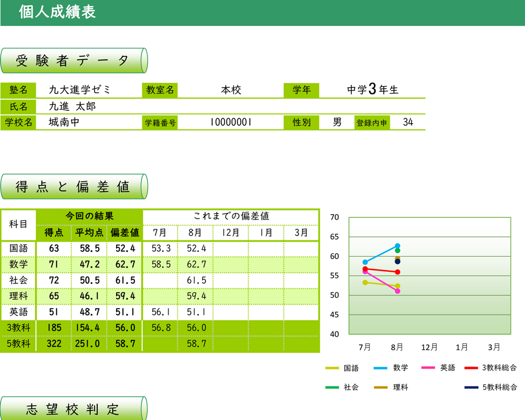Click the これまでの偏差値 table header
This screenshot has width=525, height=420.
coord(231,216)
